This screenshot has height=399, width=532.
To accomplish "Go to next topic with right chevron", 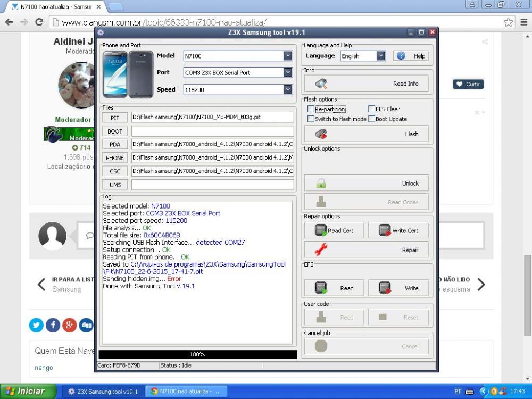I will [x=481, y=284].
